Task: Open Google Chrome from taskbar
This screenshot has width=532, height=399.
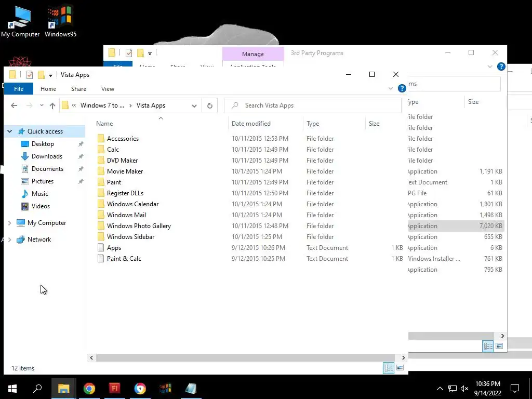Action: 89,389
